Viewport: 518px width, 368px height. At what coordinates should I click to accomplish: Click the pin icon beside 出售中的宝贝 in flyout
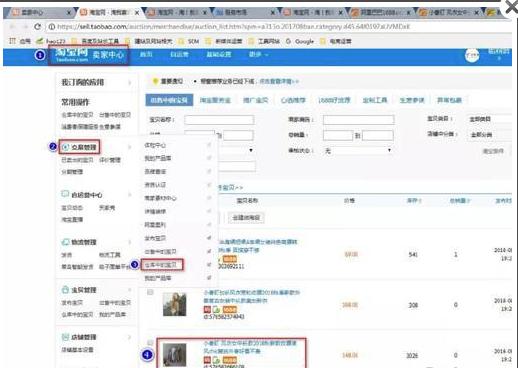209,251
